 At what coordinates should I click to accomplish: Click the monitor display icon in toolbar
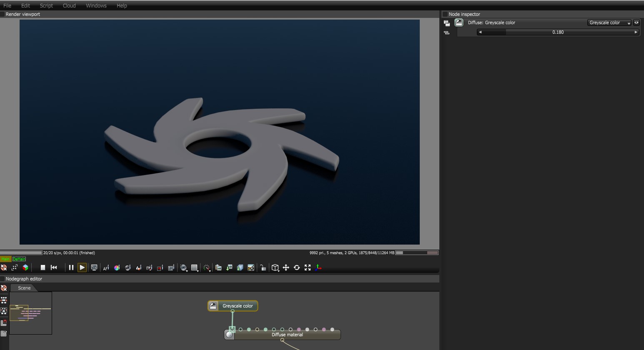pos(94,267)
